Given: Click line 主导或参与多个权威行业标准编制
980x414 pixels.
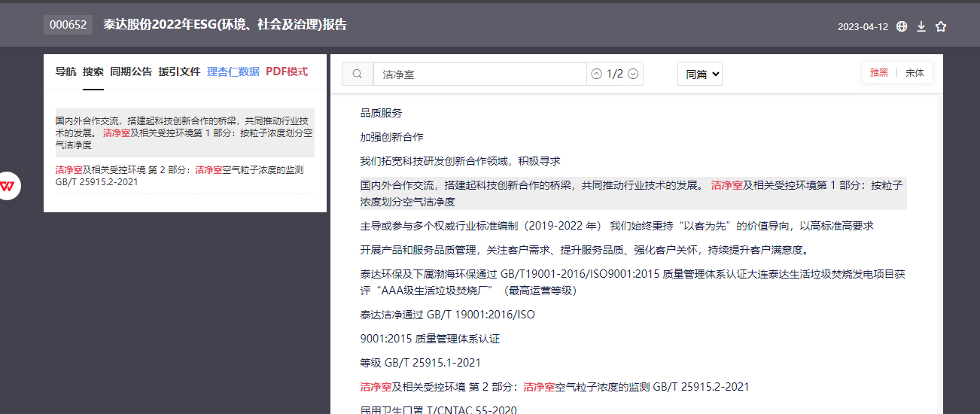Looking at the screenshot, I should pos(616,226).
